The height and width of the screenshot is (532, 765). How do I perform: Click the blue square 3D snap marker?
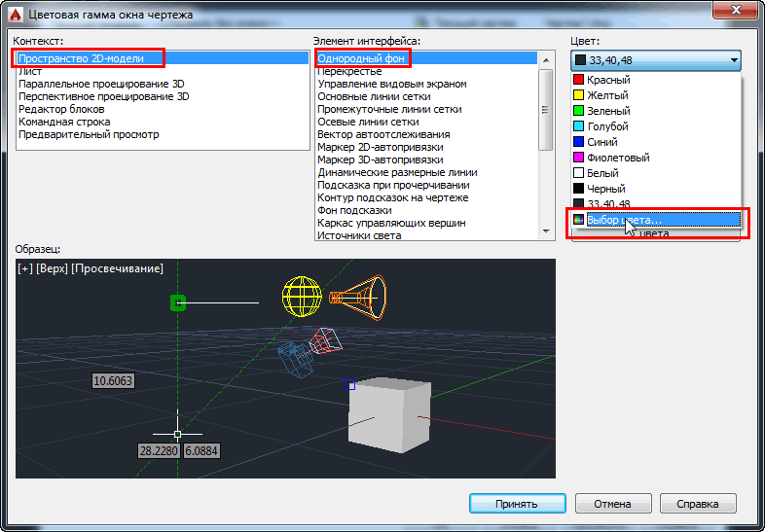tap(349, 384)
